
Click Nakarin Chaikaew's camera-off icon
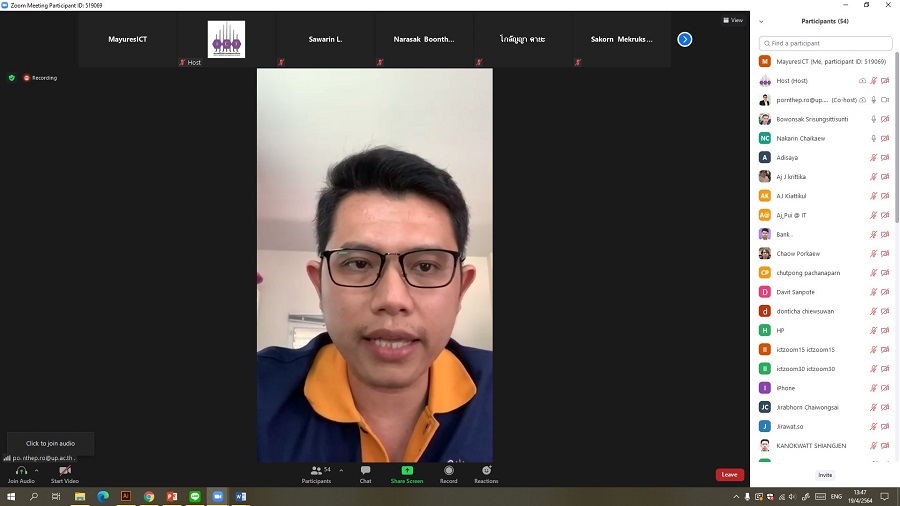click(x=885, y=138)
